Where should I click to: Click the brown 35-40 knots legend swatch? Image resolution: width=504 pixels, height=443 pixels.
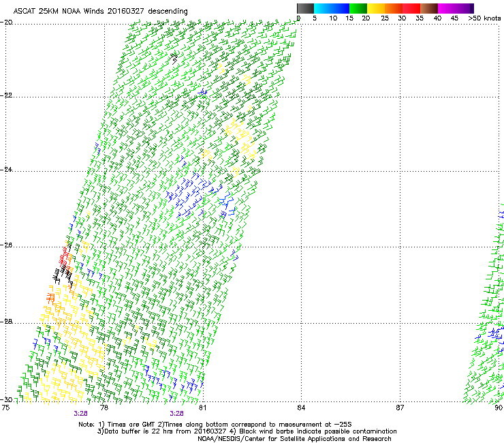[x=429, y=8]
